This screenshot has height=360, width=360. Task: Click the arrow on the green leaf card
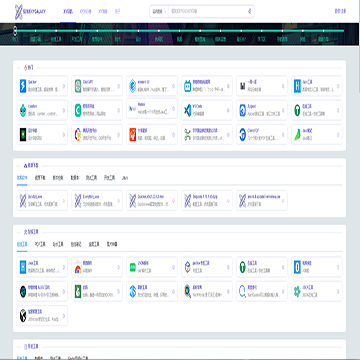click(338, 135)
